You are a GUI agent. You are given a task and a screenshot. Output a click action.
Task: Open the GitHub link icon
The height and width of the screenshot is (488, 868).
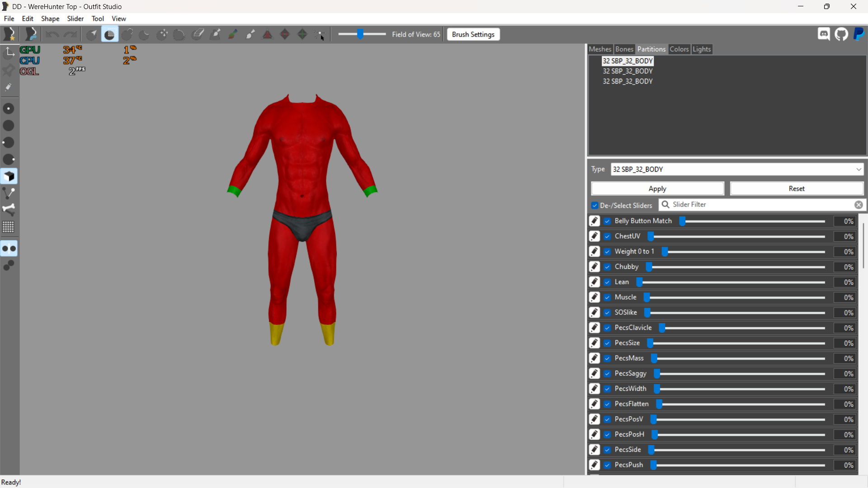(841, 34)
